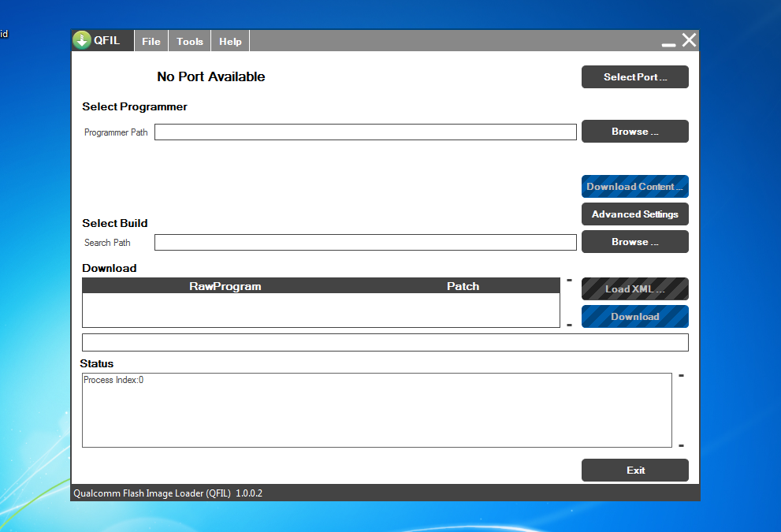Click the No Port Available label

211,76
